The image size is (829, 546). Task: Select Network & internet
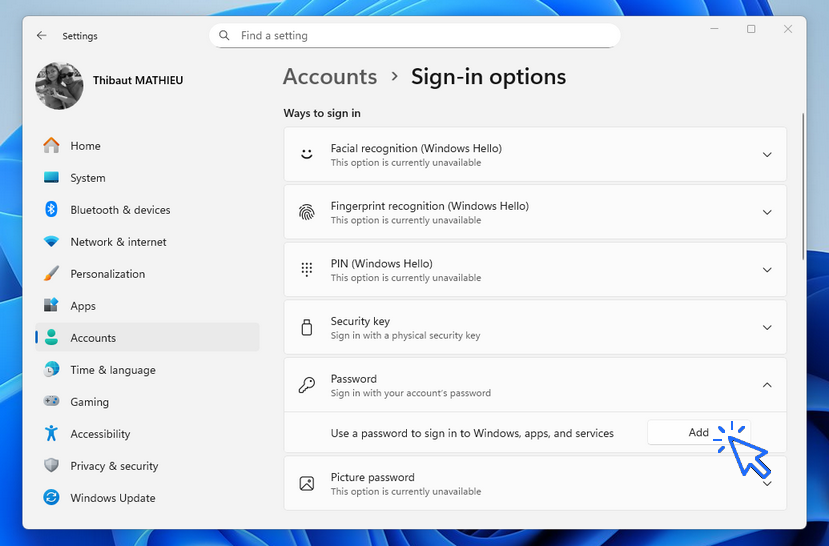[x=147, y=242]
